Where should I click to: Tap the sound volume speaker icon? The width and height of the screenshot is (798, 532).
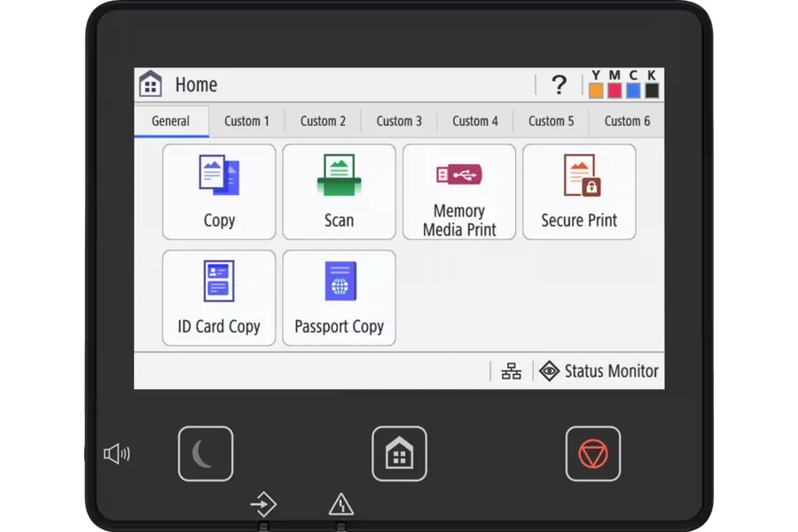coord(116,455)
